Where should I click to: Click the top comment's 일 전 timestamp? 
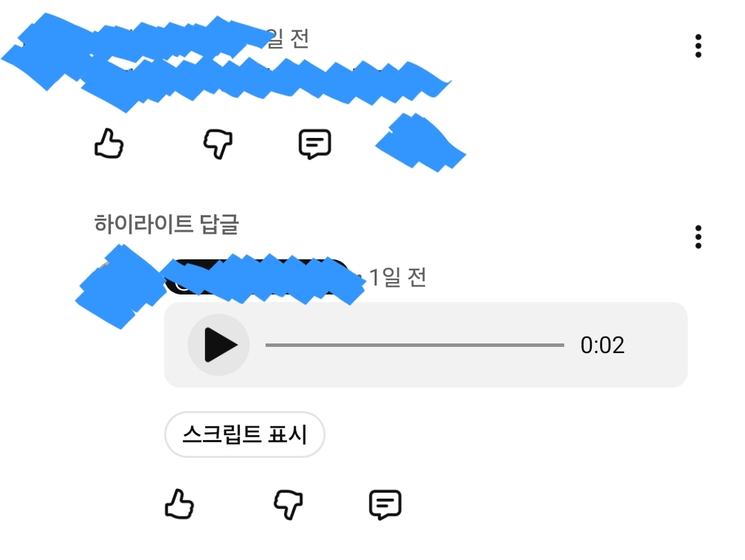287,39
